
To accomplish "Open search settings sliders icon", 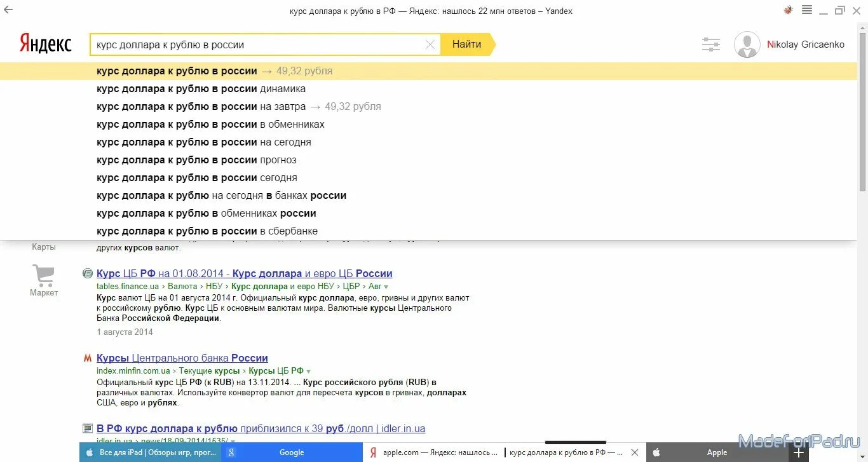I will [711, 44].
